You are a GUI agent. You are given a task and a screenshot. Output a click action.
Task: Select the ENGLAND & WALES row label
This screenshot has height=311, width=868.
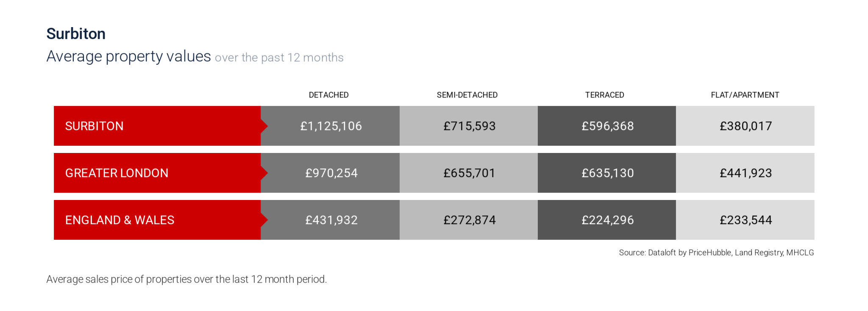coord(120,220)
